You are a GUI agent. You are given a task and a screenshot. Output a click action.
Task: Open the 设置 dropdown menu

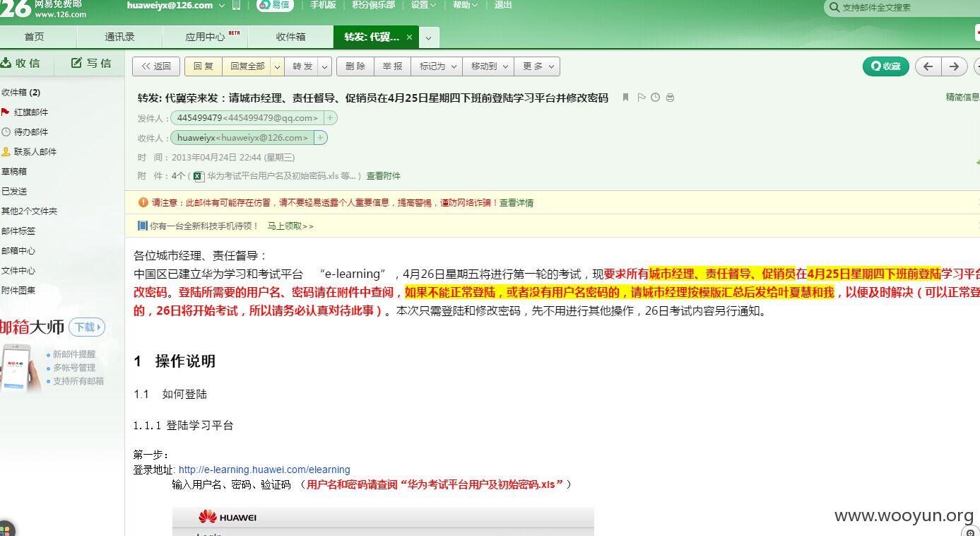(x=424, y=5)
